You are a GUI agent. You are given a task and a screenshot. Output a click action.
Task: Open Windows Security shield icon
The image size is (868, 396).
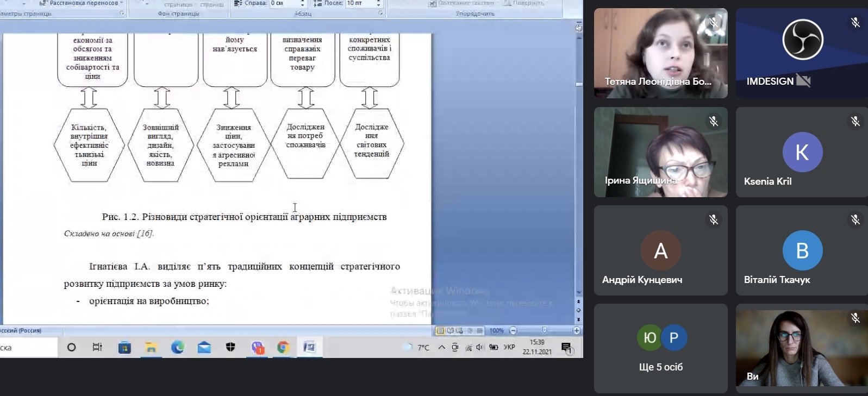[x=230, y=347]
